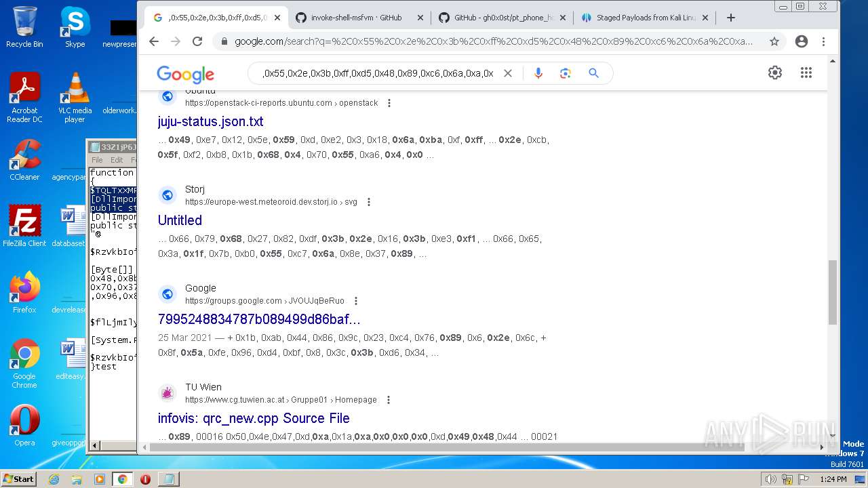Click the Chrome address bar URL

point(494,41)
